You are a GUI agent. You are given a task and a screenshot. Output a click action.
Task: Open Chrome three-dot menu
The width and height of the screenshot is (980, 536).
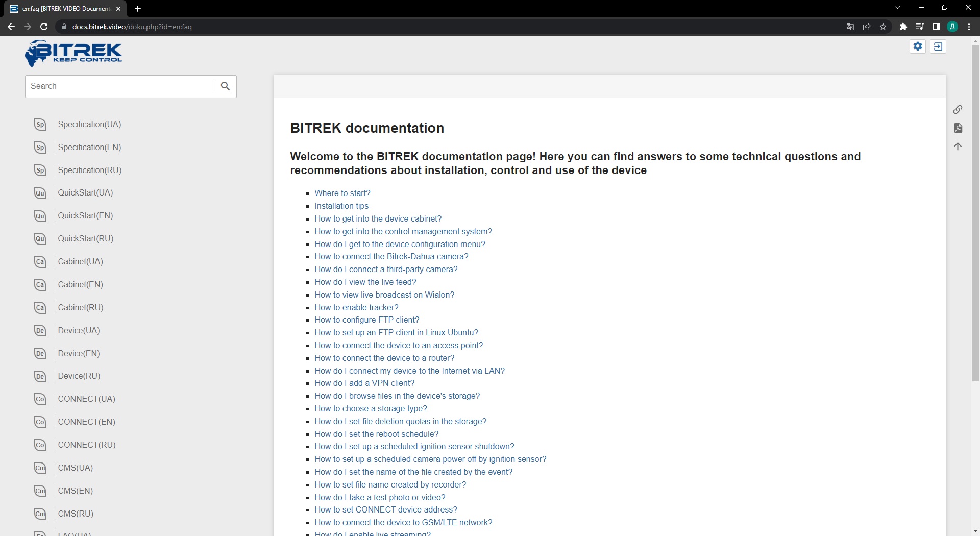(x=969, y=27)
